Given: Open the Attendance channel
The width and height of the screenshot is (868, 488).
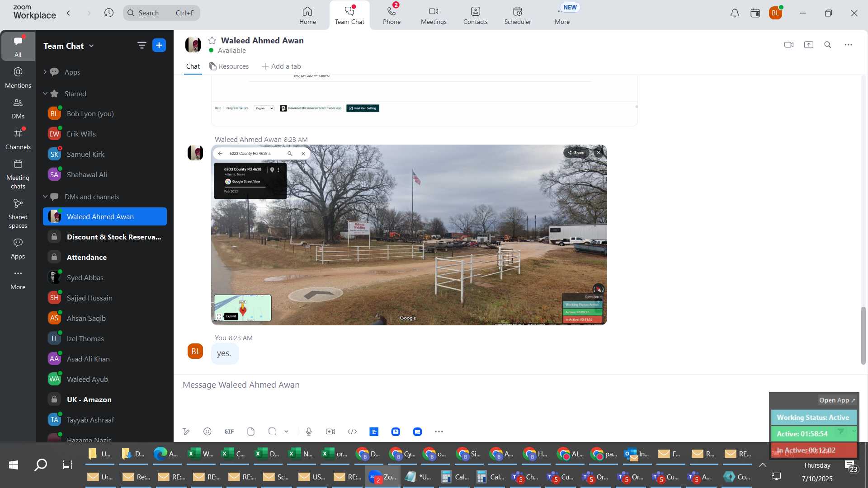Looking at the screenshot, I should coord(105,257).
